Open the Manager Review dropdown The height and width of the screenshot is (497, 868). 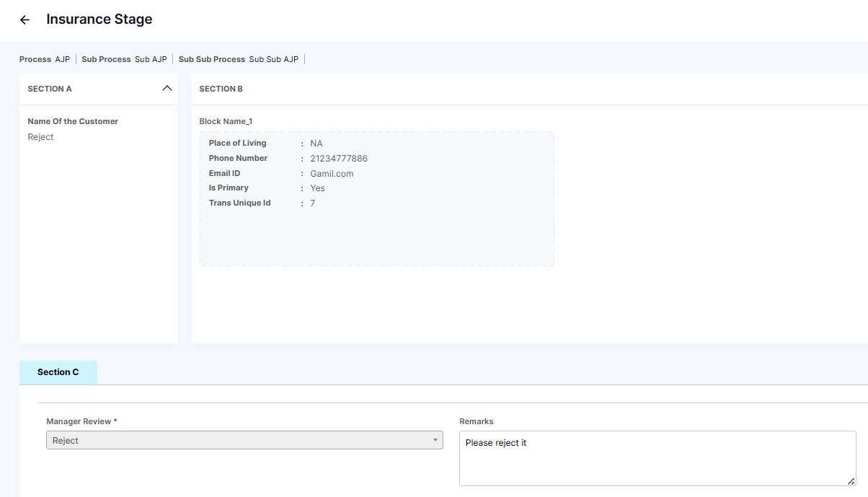pos(244,440)
